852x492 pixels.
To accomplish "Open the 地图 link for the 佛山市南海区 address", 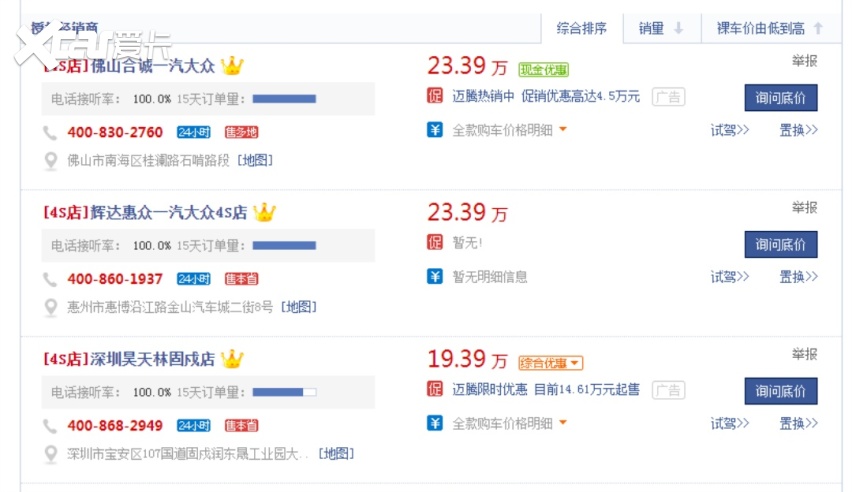I will pos(255,160).
